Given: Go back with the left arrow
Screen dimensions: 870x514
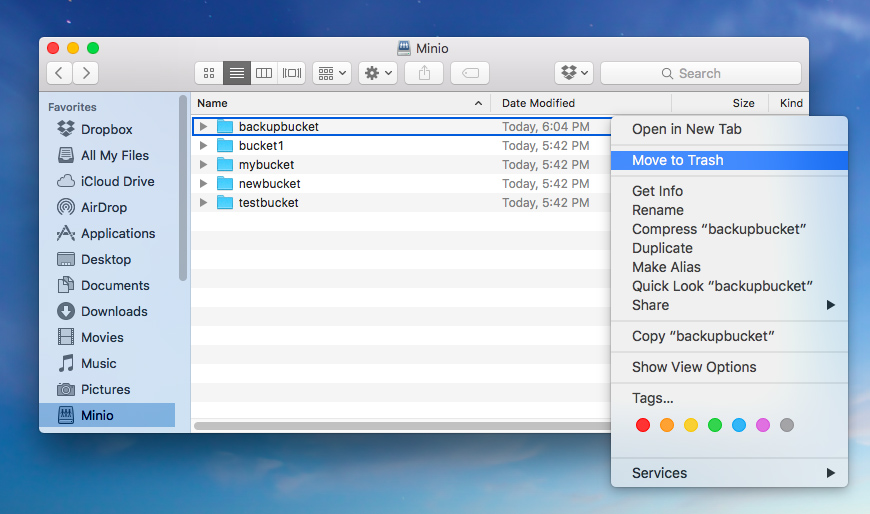Looking at the screenshot, I should tap(59, 73).
